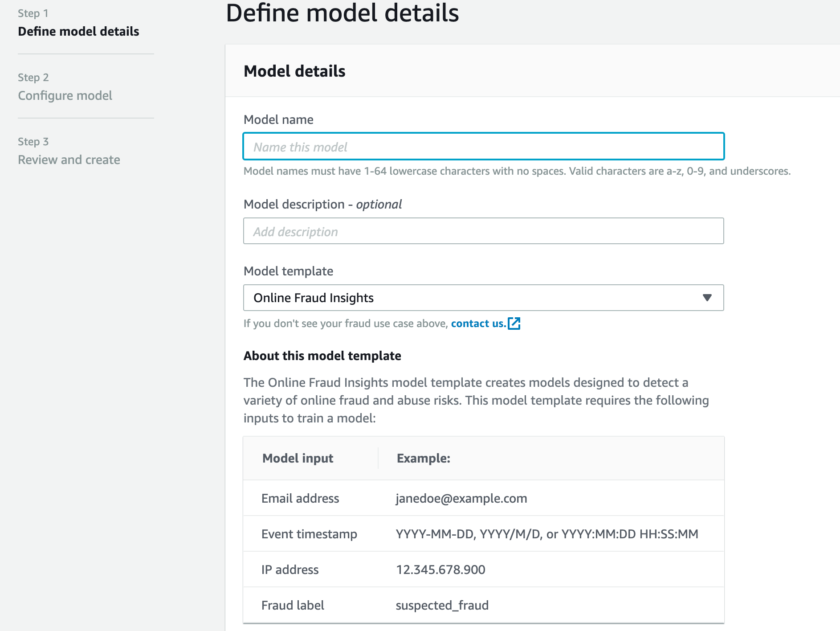Click the Model input column header

[x=298, y=458]
